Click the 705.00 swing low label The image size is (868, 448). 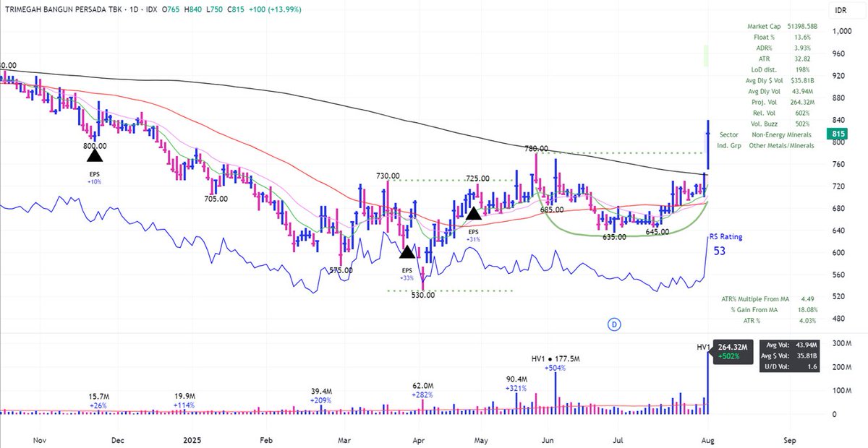(216, 198)
